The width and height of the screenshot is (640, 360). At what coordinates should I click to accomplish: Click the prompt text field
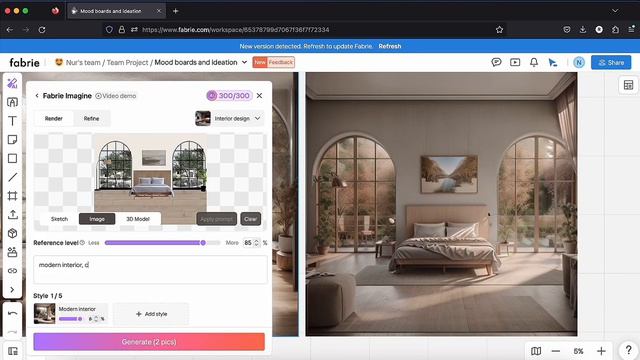(150, 269)
